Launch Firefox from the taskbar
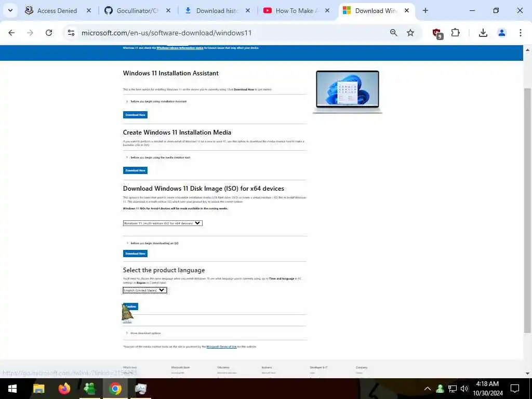The image size is (532, 399). (x=64, y=389)
